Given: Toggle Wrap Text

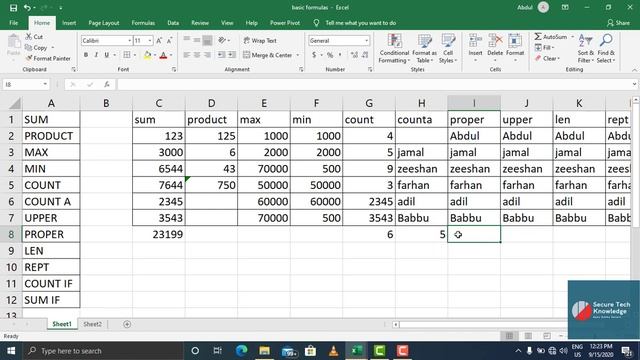Looking at the screenshot, I should click(260, 40).
